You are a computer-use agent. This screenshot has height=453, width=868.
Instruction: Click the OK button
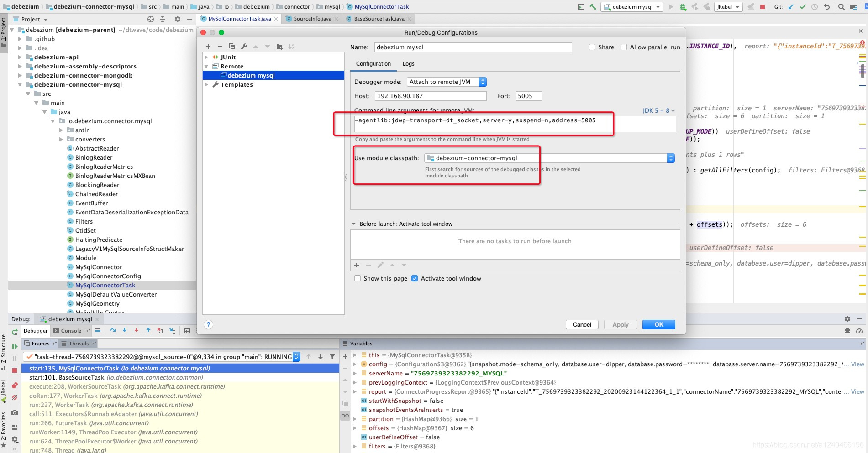(659, 324)
